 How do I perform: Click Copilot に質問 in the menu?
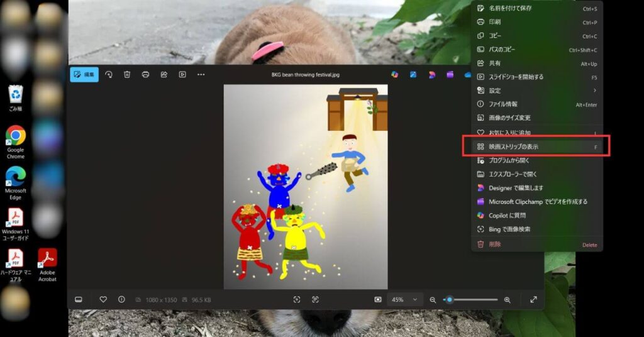pos(507,215)
